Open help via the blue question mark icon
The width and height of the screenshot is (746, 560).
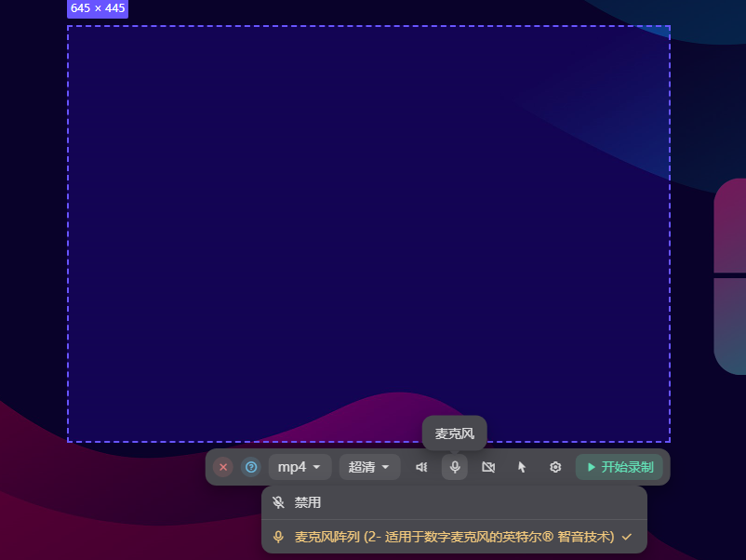[251, 467]
